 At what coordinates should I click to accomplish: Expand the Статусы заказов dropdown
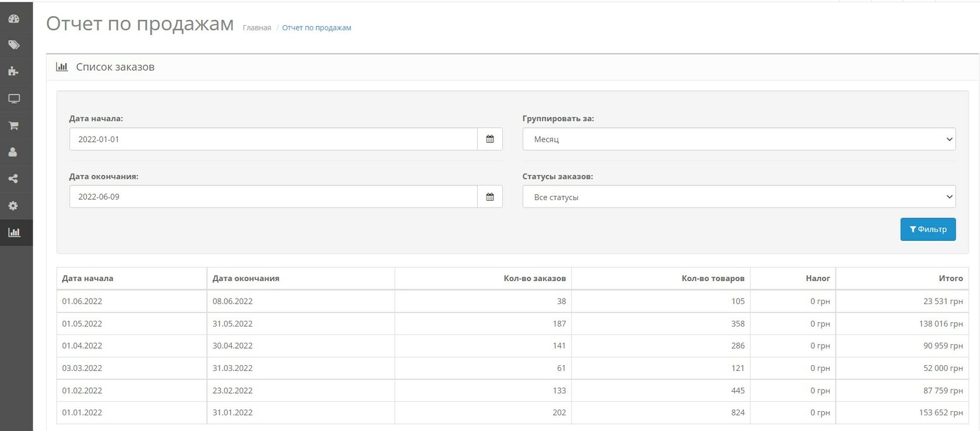pos(739,197)
